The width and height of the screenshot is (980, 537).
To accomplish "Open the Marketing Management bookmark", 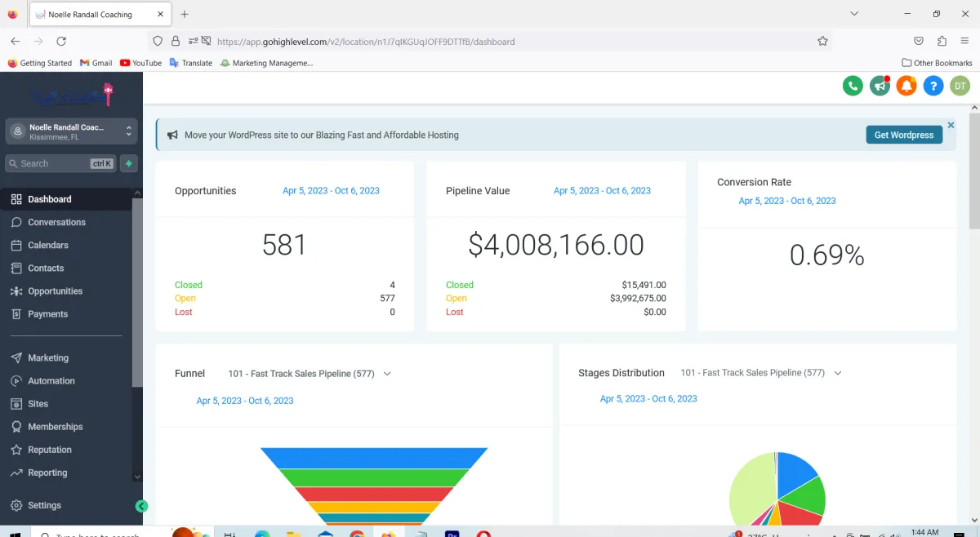I will [x=266, y=63].
